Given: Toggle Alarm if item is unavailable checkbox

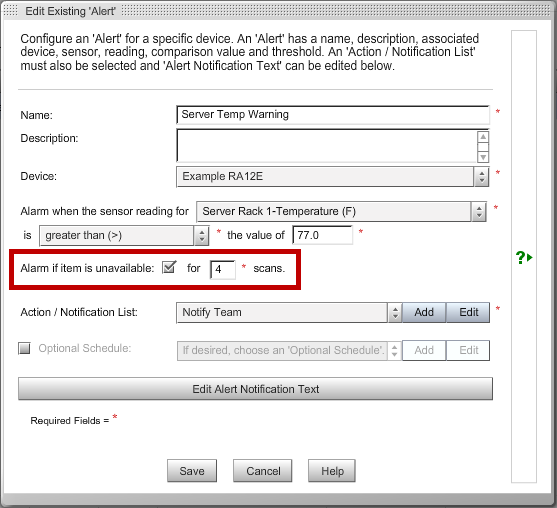Looking at the screenshot, I should (169, 267).
